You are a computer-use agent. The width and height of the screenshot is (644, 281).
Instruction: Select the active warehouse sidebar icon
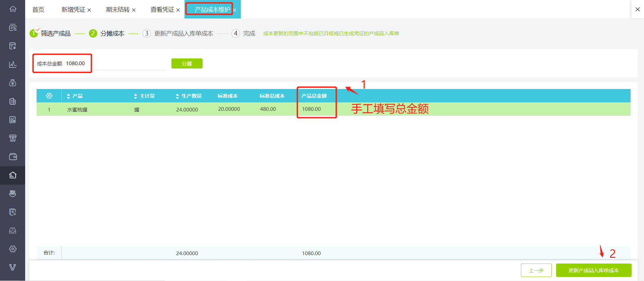(x=13, y=175)
